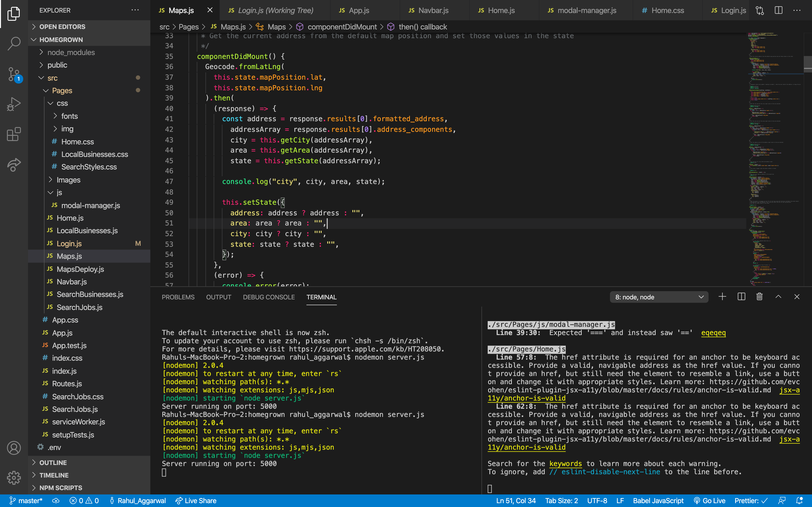The image size is (812, 507).
Task: Switch to the Navbar.js editor tab
Action: (433, 10)
